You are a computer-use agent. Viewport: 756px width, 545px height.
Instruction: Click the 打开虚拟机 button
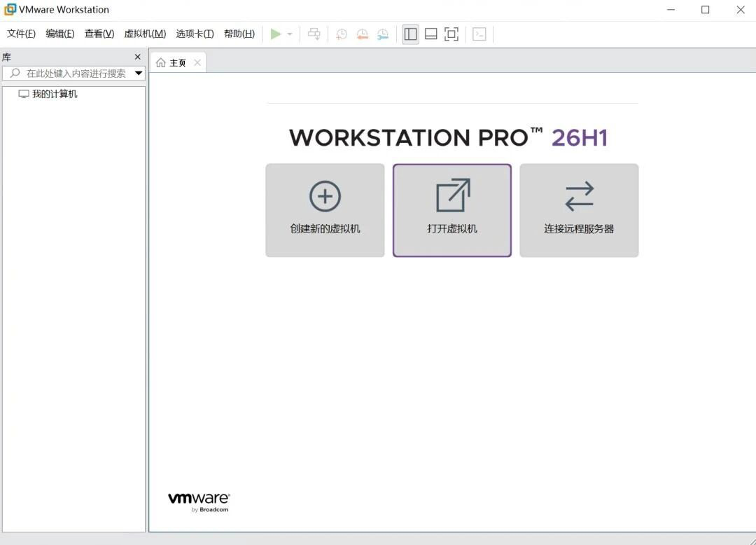click(x=452, y=210)
